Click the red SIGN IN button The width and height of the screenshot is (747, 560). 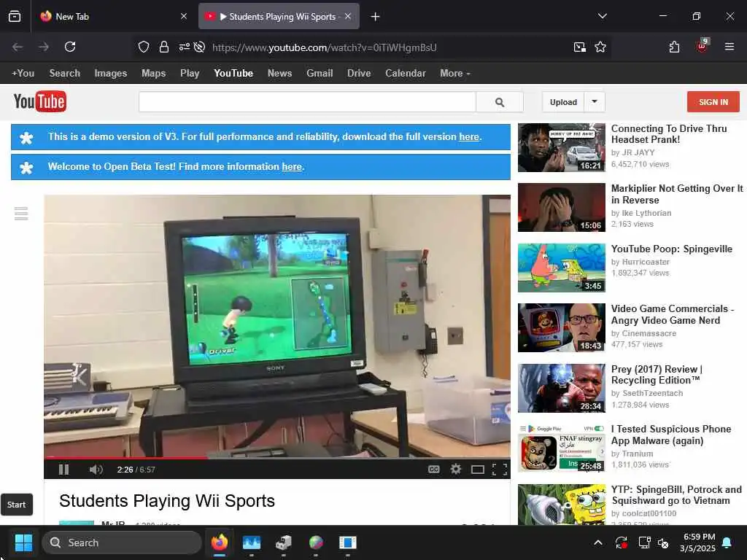click(713, 102)
